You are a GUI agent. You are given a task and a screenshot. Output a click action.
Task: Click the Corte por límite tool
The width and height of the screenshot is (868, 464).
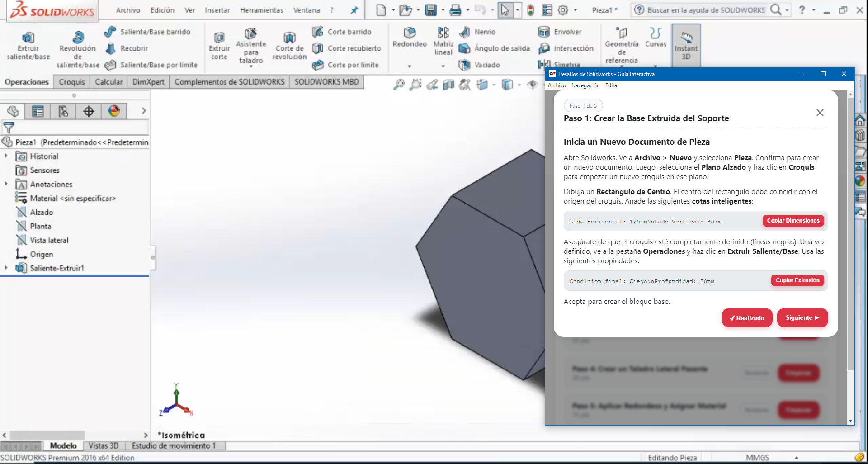click(345, 65)
